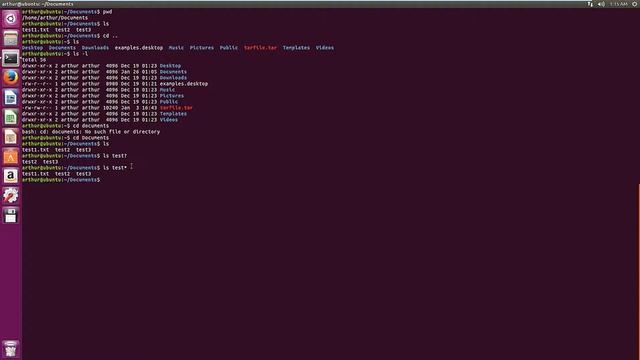Click the 'No such file or directory' error line
Image resolution: width=640 pixels, height=360 pixels.
pos(91,132)
